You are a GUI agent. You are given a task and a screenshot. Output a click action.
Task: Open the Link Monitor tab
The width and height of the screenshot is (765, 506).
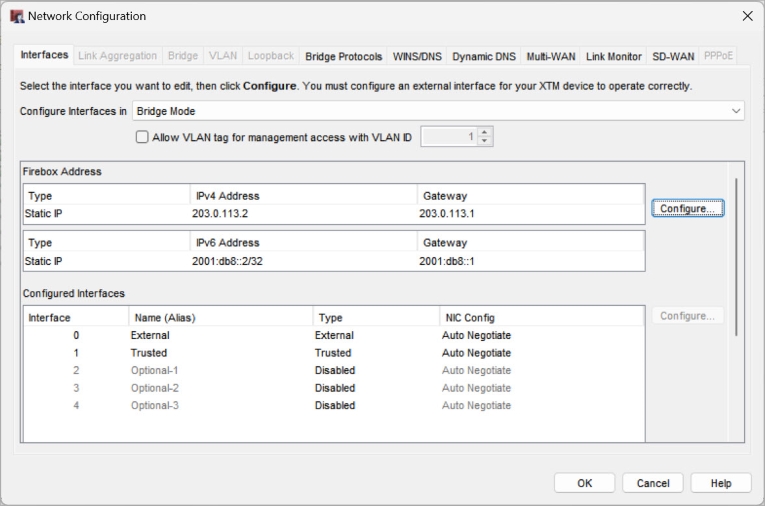613,57
